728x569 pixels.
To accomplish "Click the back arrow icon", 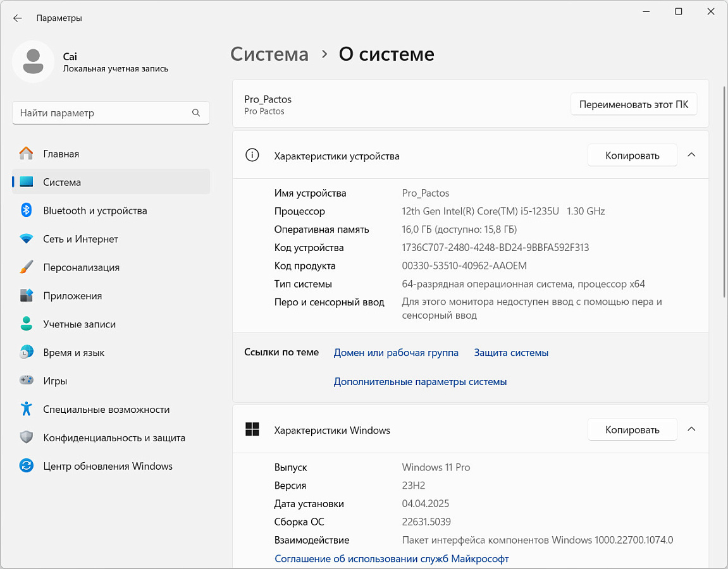I will click(18, 18).
